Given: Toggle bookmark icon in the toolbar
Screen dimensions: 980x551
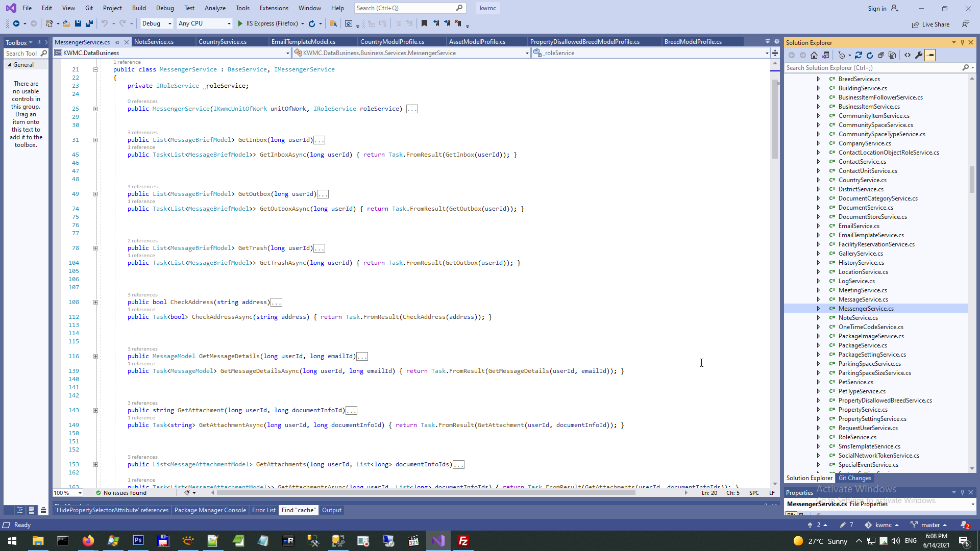Looking at the screenshot, I should 424,23.
